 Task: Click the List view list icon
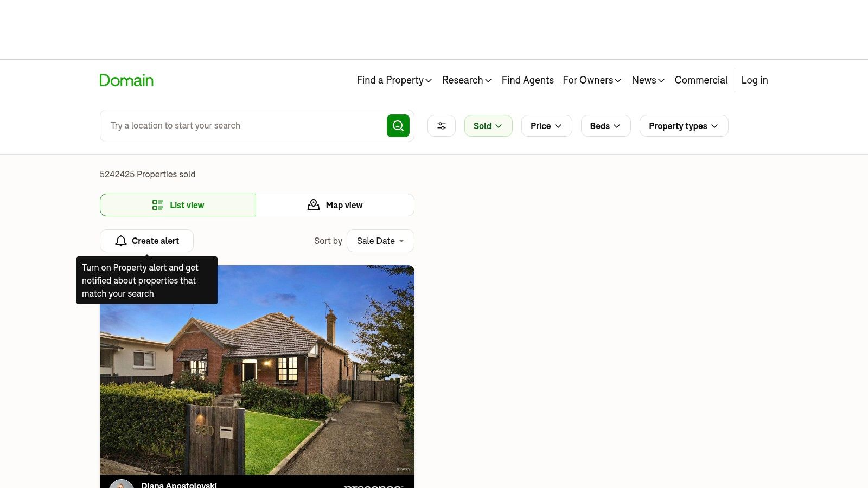[157, 205]
